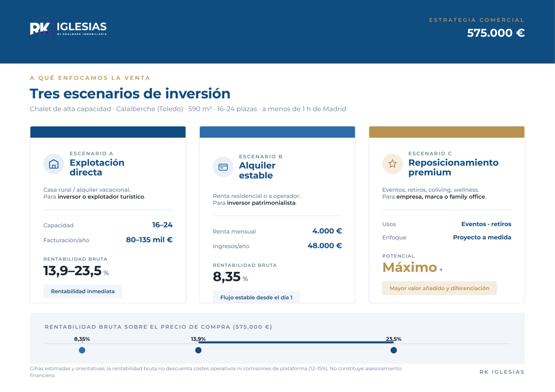The width and height of the screenshot is (555, 392).
Task: Click the dark blue Escenario A header bar
Action: pos(108,132)
